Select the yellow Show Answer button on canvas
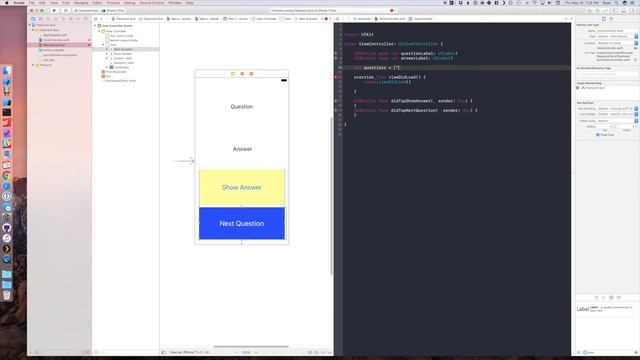This screenshot has width=640, height=360. (x=242, y=187)
